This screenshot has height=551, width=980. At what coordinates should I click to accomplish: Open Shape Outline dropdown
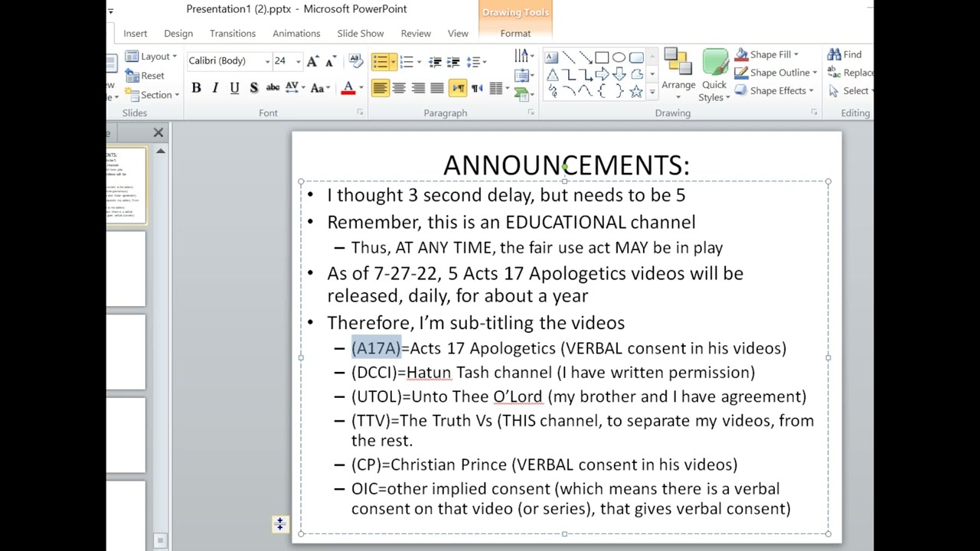[776, 73]
